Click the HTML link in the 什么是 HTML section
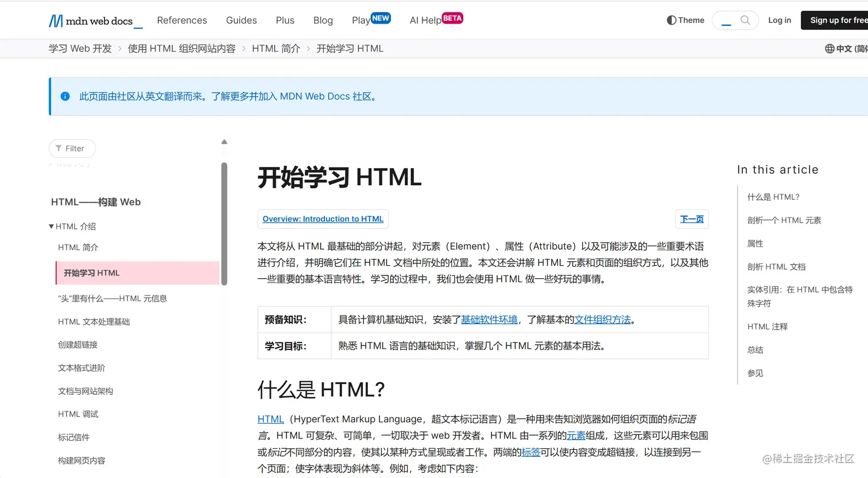The image size is (868, 478). (x=271, y=419)
